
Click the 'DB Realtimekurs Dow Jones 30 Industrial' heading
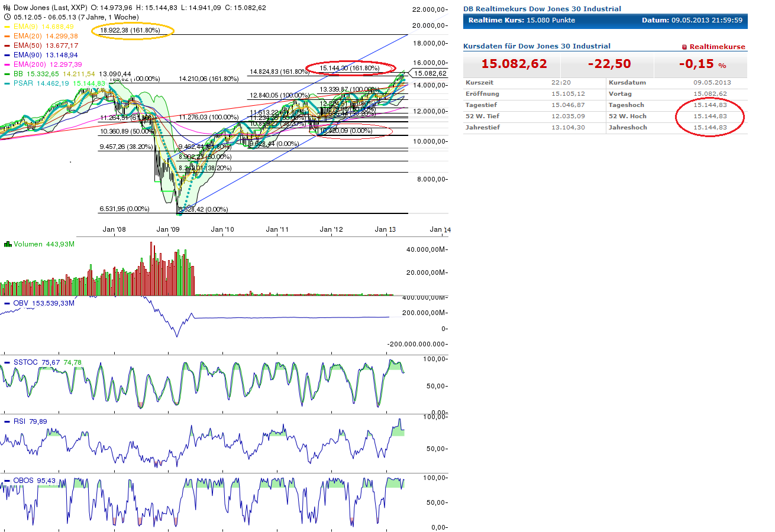pyautogui.click(x=542, y=9)
